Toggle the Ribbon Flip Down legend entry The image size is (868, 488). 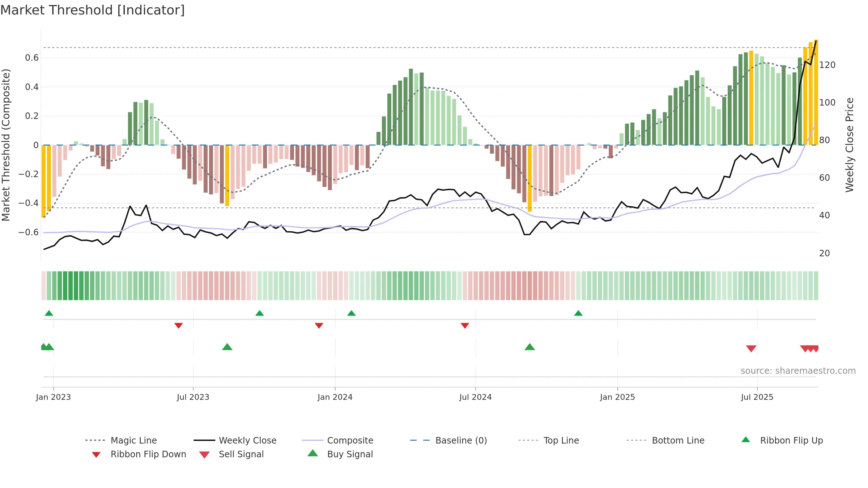(x=139, y=454)
